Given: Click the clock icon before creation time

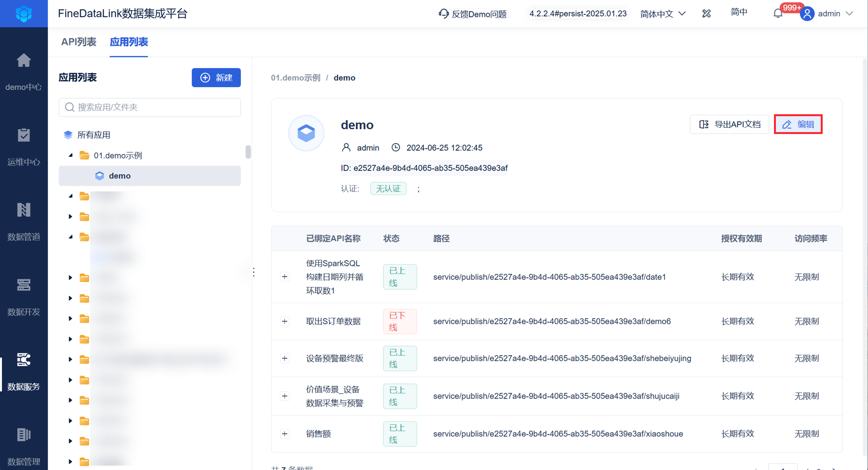Looking at the screenshot, I should (395, 148).
